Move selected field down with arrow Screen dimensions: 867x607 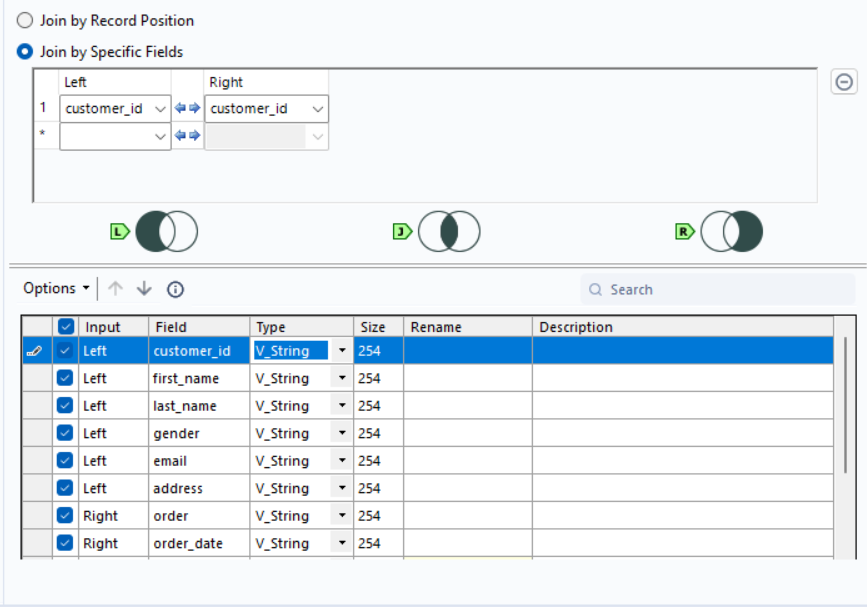click(x=144, y=289)
